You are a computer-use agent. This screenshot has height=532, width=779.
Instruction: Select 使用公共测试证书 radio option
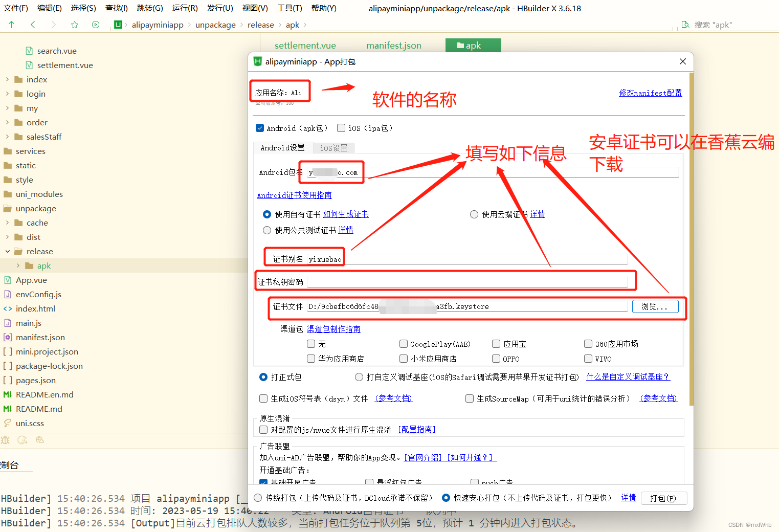267,230
